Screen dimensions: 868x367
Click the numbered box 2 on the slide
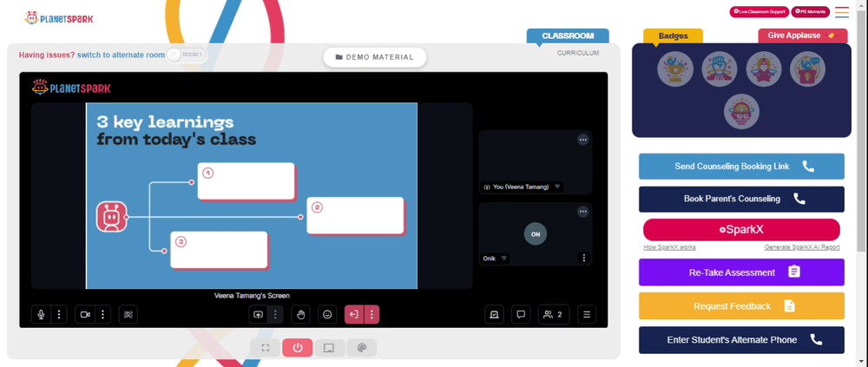355,215
